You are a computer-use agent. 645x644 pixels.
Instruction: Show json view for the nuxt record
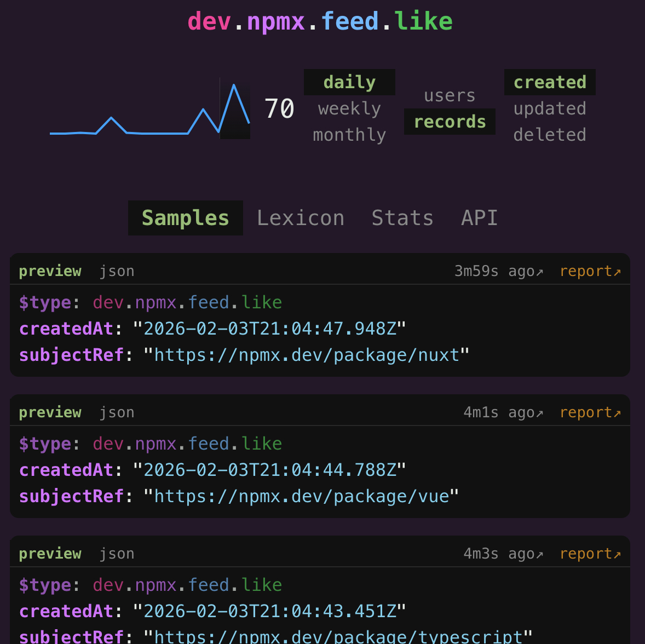coord(117,271)
